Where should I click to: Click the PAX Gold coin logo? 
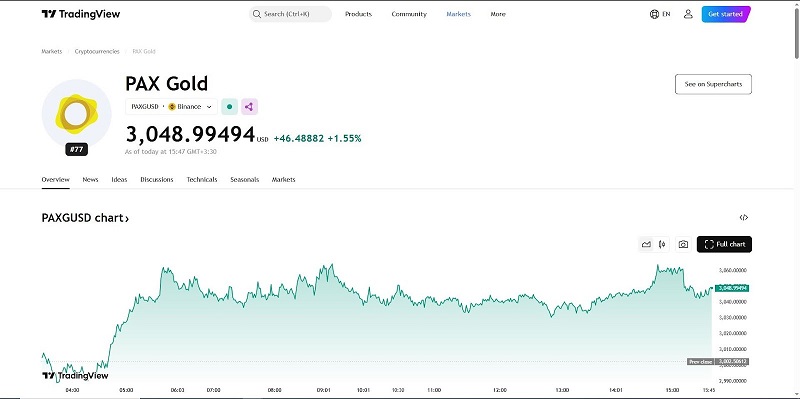76,113
